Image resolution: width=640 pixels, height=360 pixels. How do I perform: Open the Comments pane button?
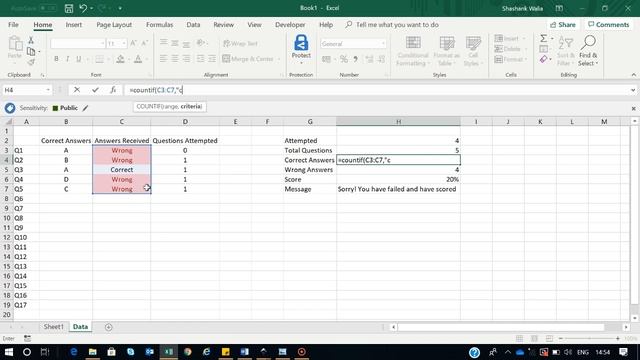tap(609, 25)
